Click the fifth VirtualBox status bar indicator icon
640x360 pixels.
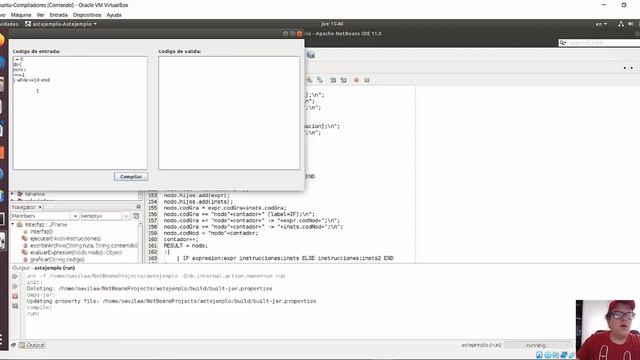pyautogui.click(x=572, y=355)
